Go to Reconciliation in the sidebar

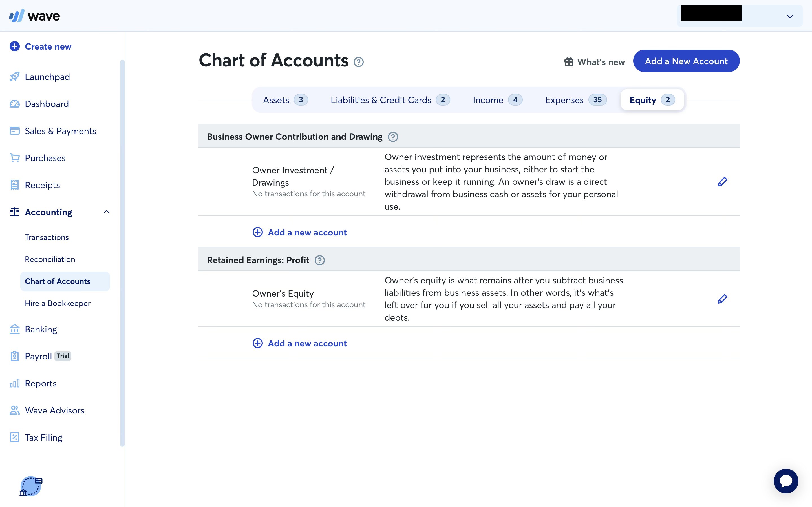pos(50,259)
